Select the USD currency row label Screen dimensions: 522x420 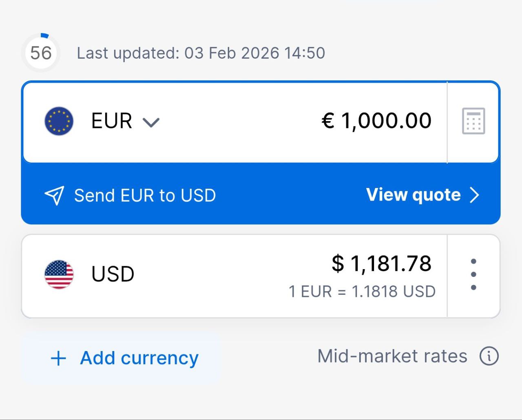(x=113, y=274)
